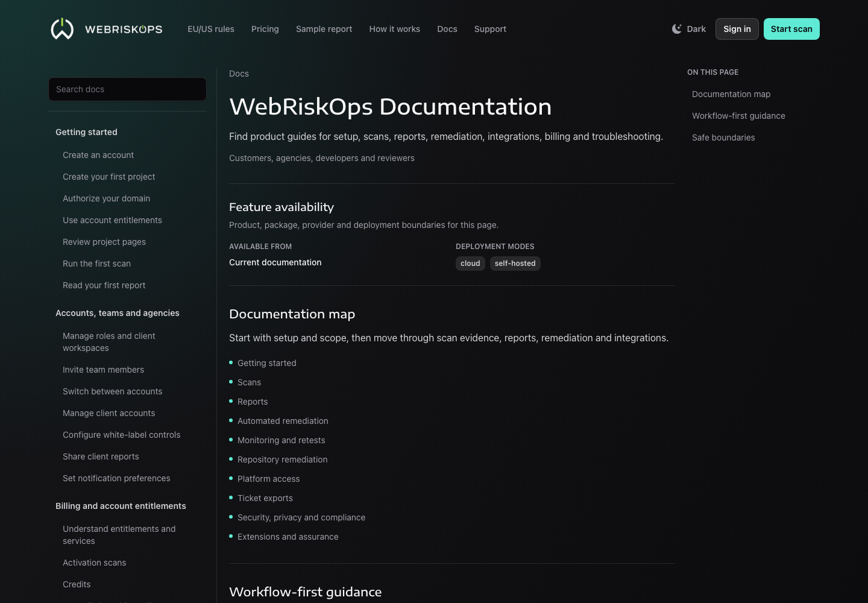Open Authorize your domain guide
The height and width of the screenshot is (603, 868).
(107, 198)
